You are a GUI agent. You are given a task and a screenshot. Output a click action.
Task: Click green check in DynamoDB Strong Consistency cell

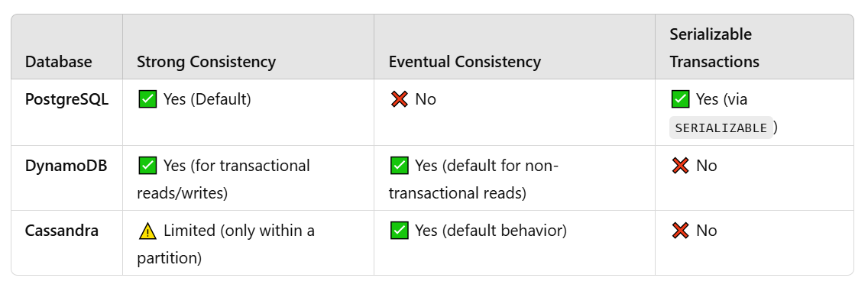click(x=147, y=166)
